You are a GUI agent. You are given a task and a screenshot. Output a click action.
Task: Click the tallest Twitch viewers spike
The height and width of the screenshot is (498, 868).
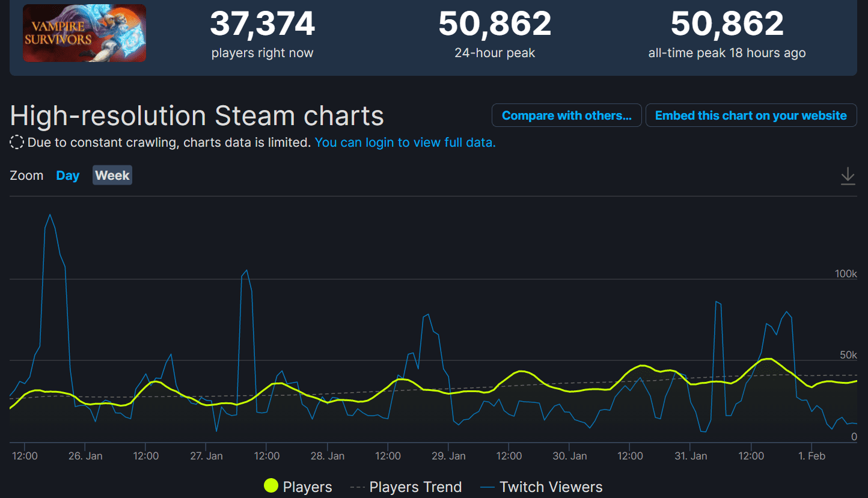pos(49,215)
